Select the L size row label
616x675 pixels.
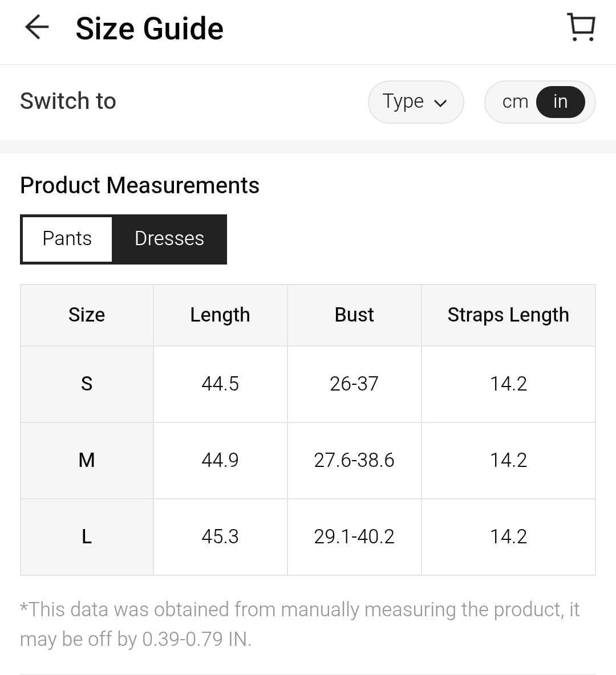87,536
